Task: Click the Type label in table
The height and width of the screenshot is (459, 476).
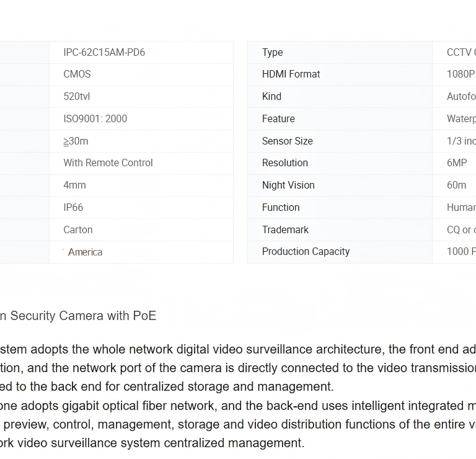Action: coord(273,53)
